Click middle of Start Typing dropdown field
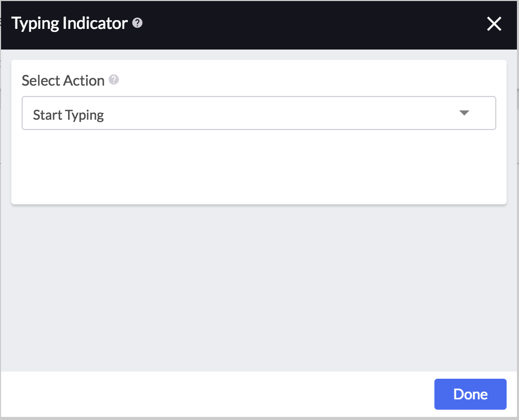 [x=259, y=113]
